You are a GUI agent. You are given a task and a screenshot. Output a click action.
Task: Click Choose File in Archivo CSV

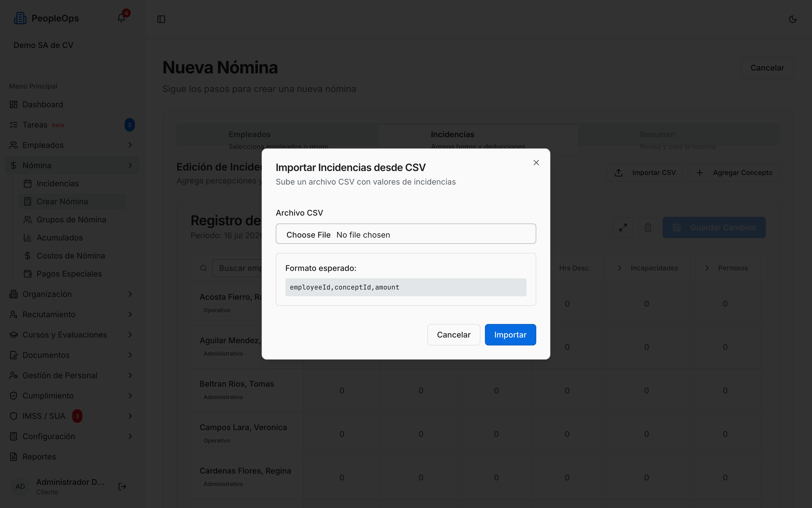pos(308,235)
